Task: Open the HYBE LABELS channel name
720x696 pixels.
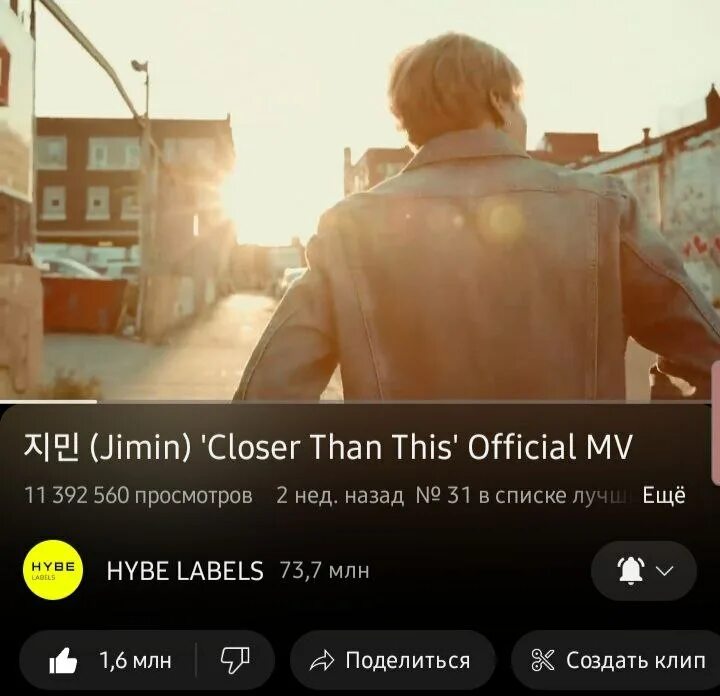Action: pos(185,571)
